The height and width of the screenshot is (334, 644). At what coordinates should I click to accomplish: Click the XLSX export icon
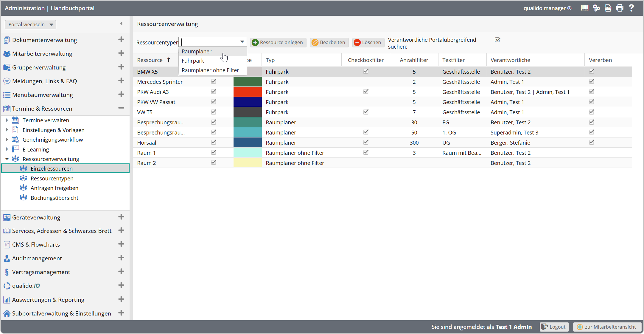(608, 8)
